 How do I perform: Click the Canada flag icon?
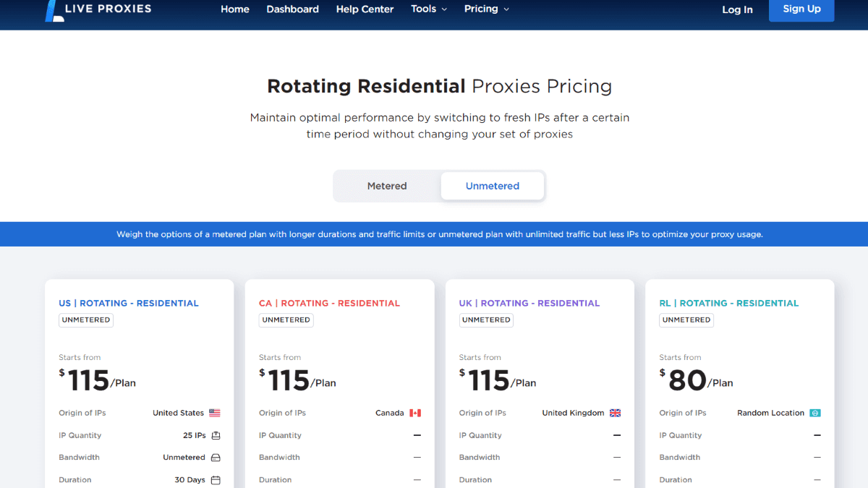point(415,413)
